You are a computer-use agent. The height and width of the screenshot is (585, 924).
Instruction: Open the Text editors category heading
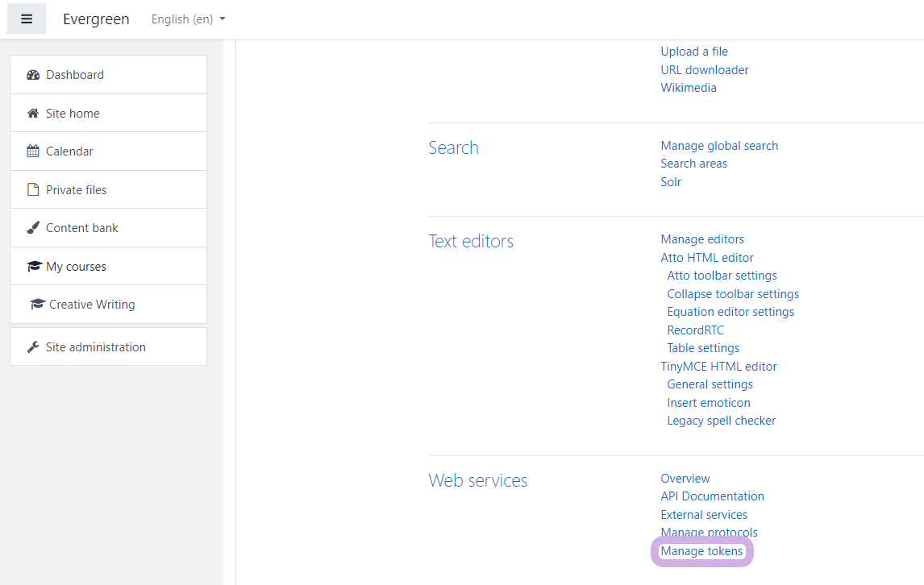471,241
